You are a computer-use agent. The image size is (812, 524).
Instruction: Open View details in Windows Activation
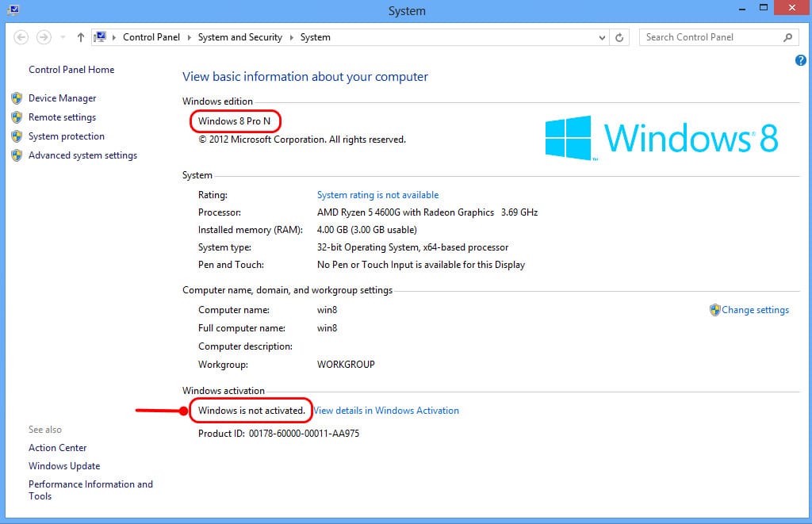386,411
